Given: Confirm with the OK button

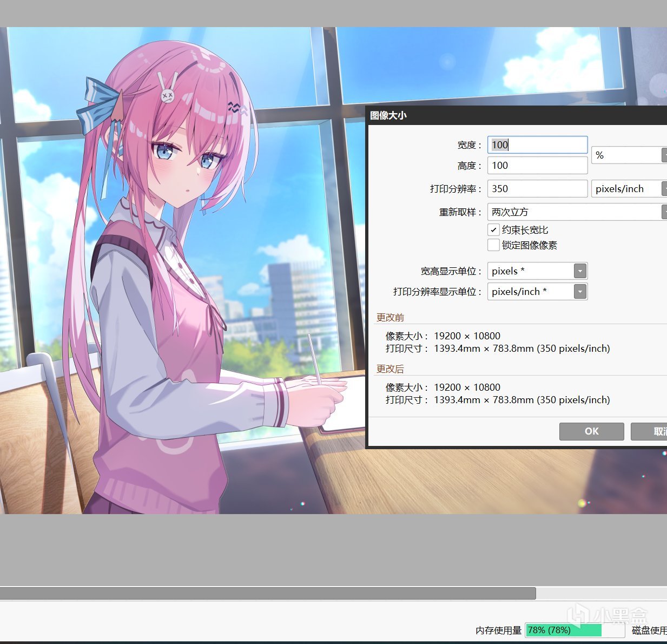Looking at the screenshot, I should pyautogui.click(x=591, y=431).
